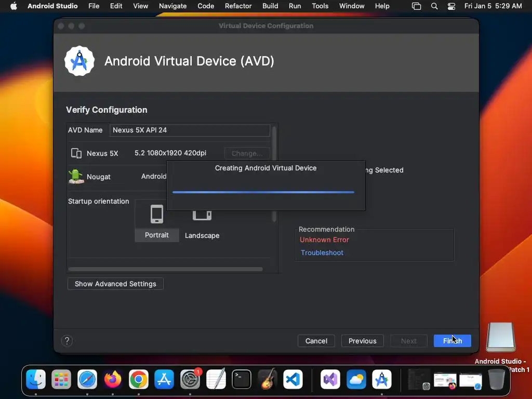
Task: Open Terminal from the dock
Action: coord(242,379)
